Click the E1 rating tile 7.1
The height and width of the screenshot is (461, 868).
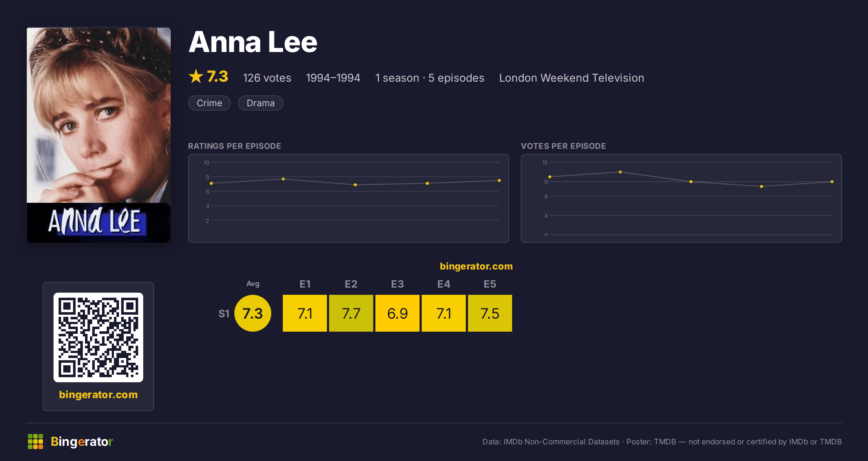305,313
